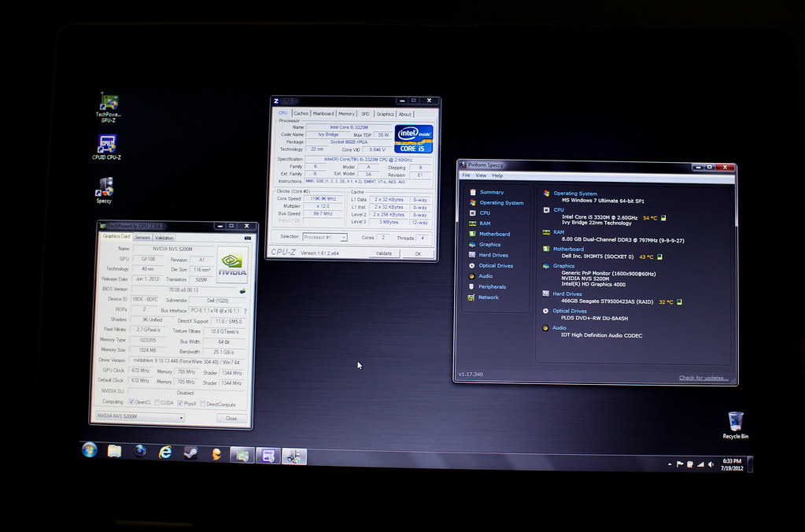This screenshot has height=532, width=805.
Task: Click the network signal icon in system tray
Action: [x=700, y=464]
